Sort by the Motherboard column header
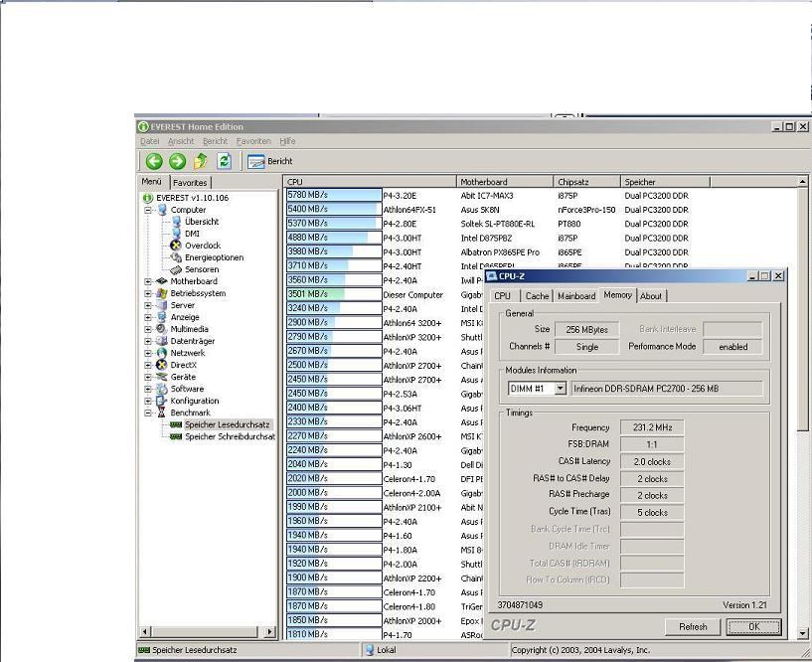 505,182
